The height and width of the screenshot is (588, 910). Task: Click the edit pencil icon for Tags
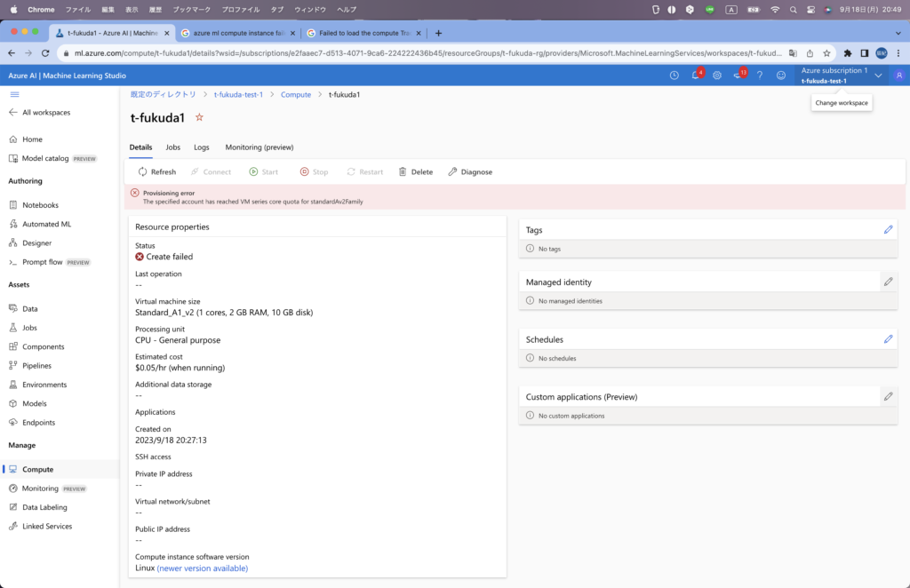(x=888, y=229)
